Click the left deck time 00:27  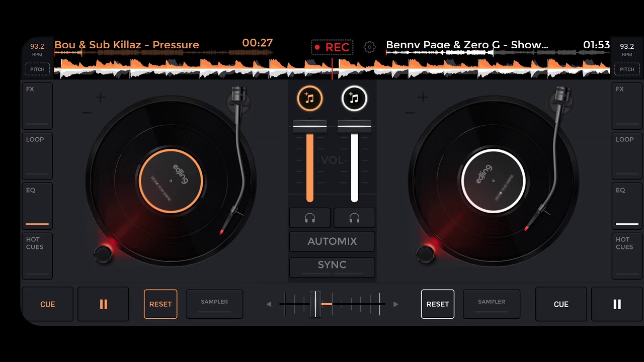pyautogui.click(x=257, y=43)
